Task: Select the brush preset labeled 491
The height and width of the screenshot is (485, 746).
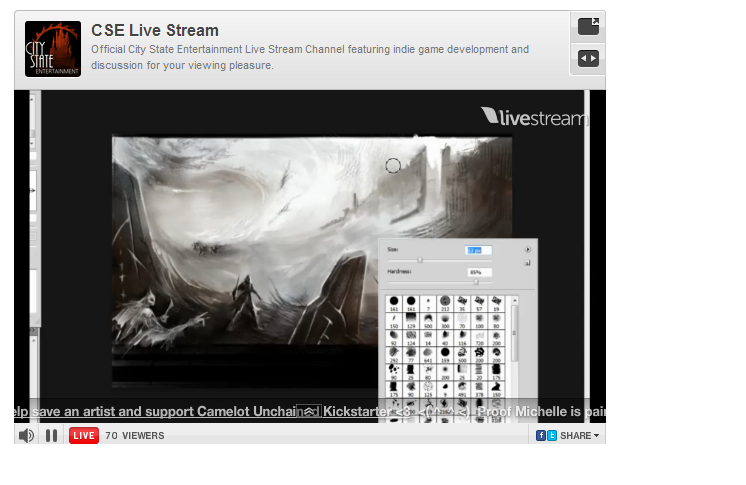Action: coord(462,389)
